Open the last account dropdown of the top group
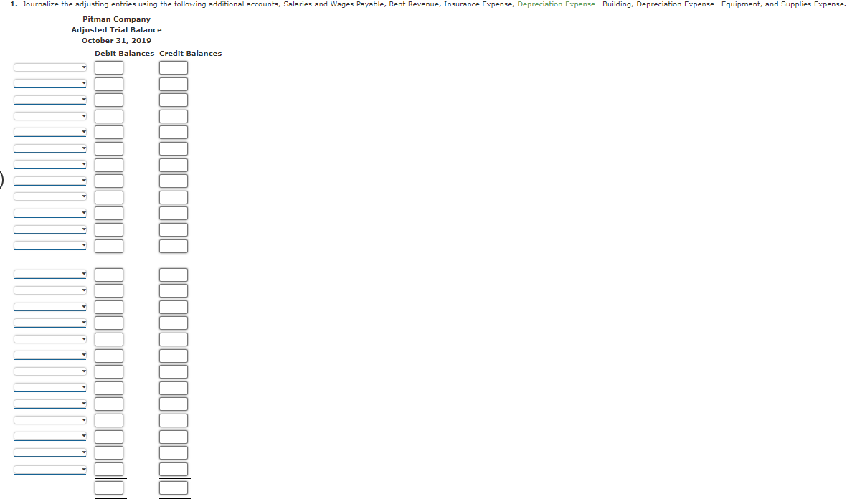This screenshot has width=847, height=504. click(x=50, y=246)
